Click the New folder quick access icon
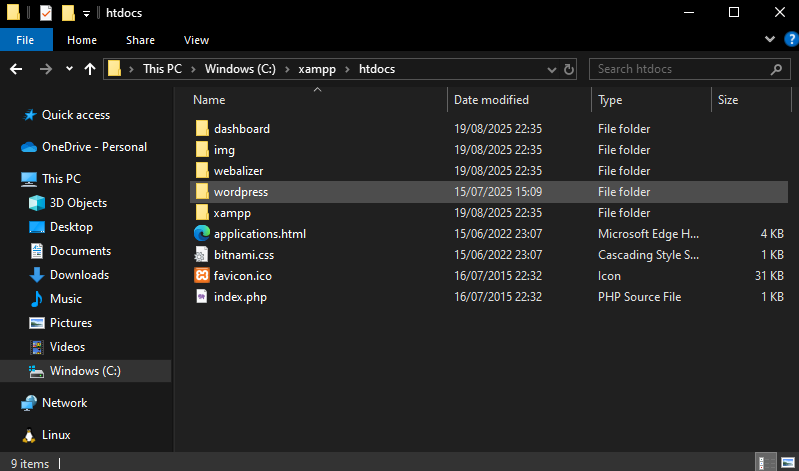This screenshot has height=471, width=799. (x=68, y=13)
